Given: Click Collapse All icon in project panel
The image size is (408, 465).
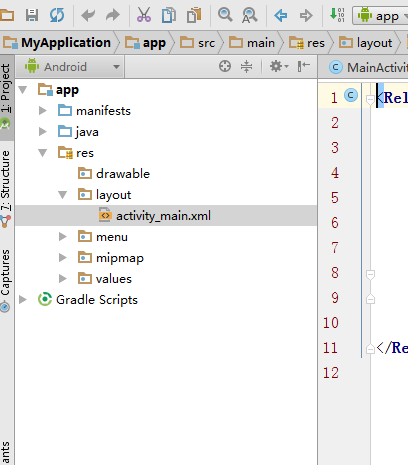Looking at the screenshot, I should tap(246, 66).
